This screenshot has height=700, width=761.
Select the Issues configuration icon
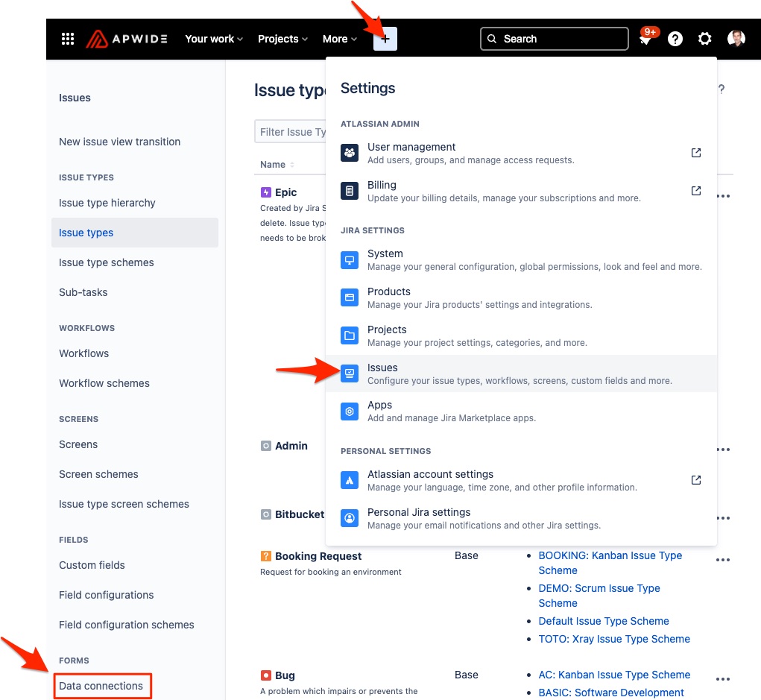pos(349,373)
